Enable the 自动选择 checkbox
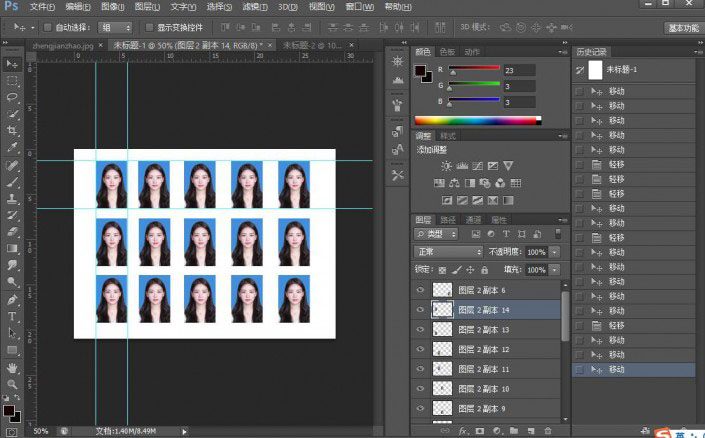This screenshot has height=438, width=705. (x=47, y=27)
